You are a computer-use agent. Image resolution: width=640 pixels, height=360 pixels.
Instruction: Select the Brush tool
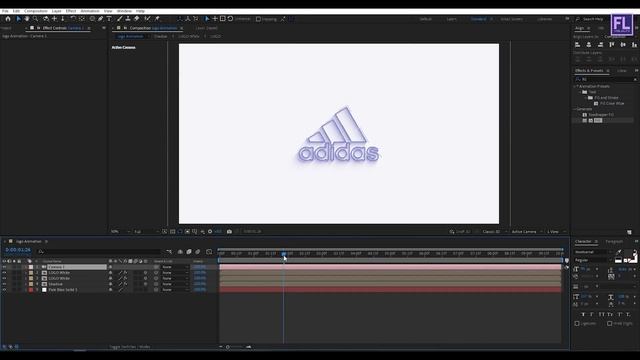pyautogui.click(x=120, y=19)
